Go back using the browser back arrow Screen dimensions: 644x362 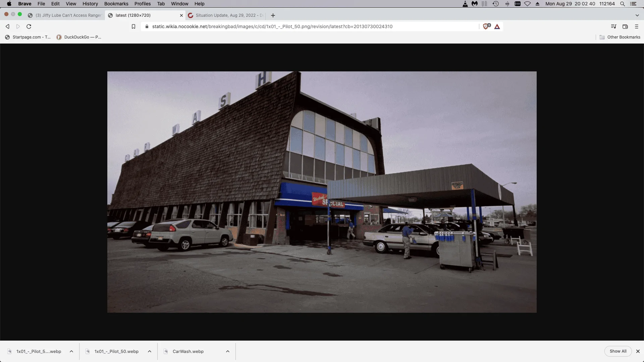[x=7, y=26]
